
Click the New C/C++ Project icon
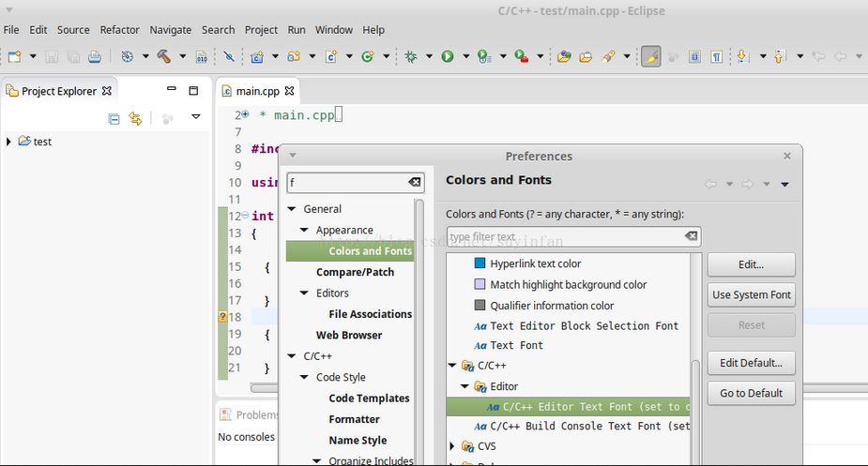(257, 56)
